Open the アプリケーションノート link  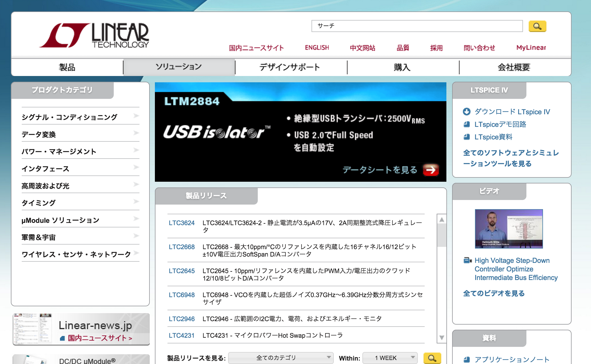click(512, 359)
